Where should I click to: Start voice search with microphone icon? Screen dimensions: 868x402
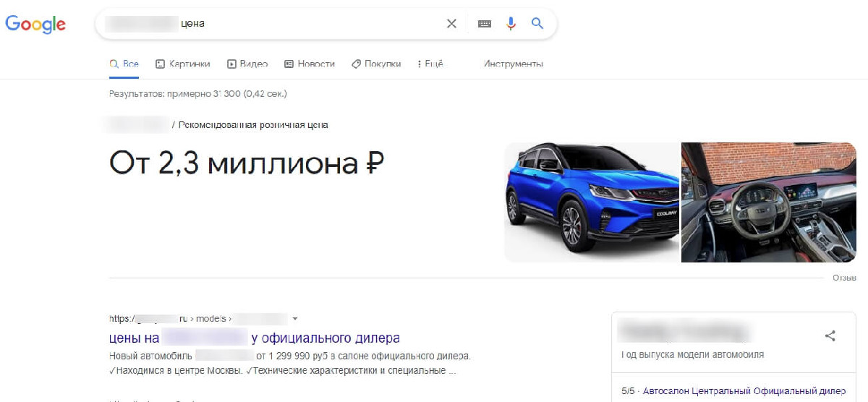click(x=511, y=24)
